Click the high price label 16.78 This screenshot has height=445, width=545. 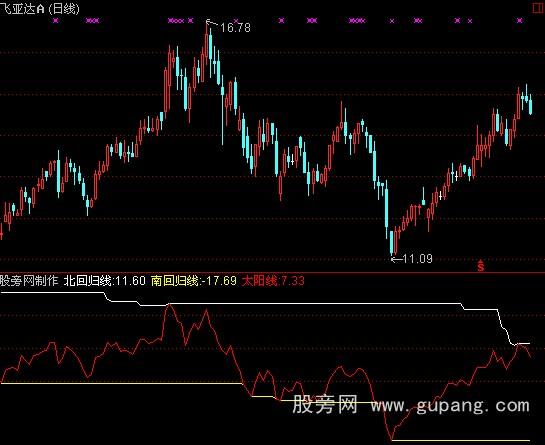point(235,27)
